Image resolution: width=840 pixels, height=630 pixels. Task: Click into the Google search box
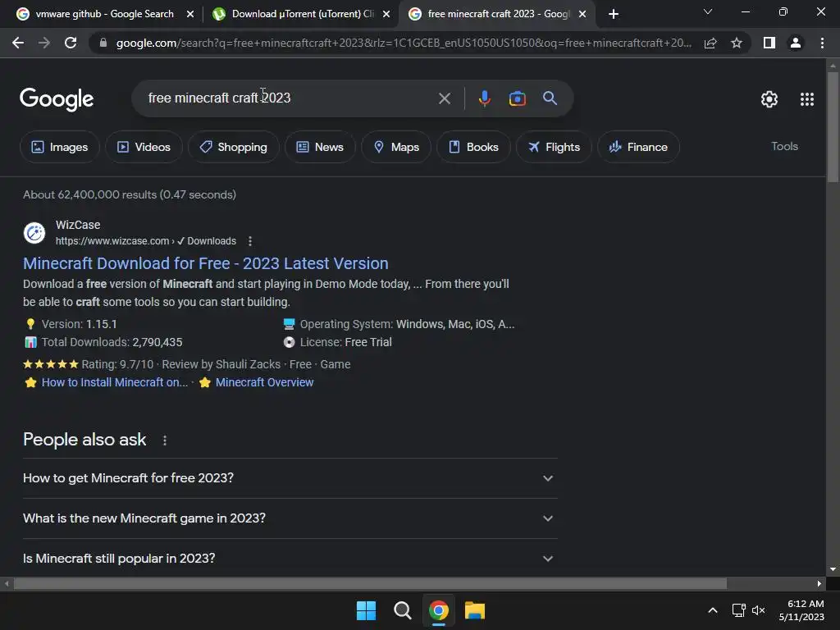pyautogui.click(x=290, y=98)
